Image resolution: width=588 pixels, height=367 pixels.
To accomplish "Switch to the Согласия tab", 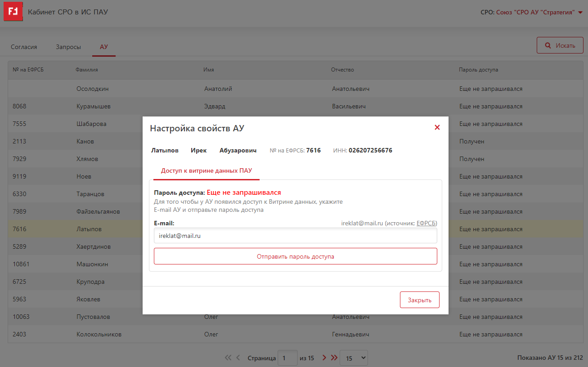I will (x=24, y=47).
